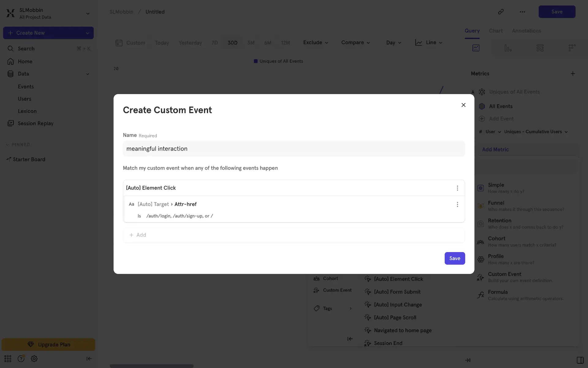Open options for Attr-href filter row
This screenshot has width=588, height=368.
(457, 205)
